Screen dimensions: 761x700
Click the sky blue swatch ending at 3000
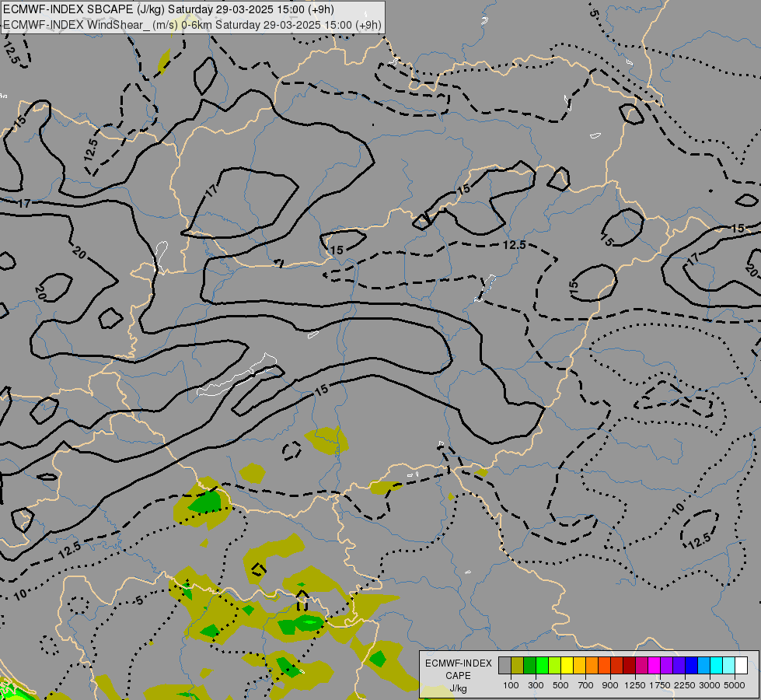click(x=703, y=665)
